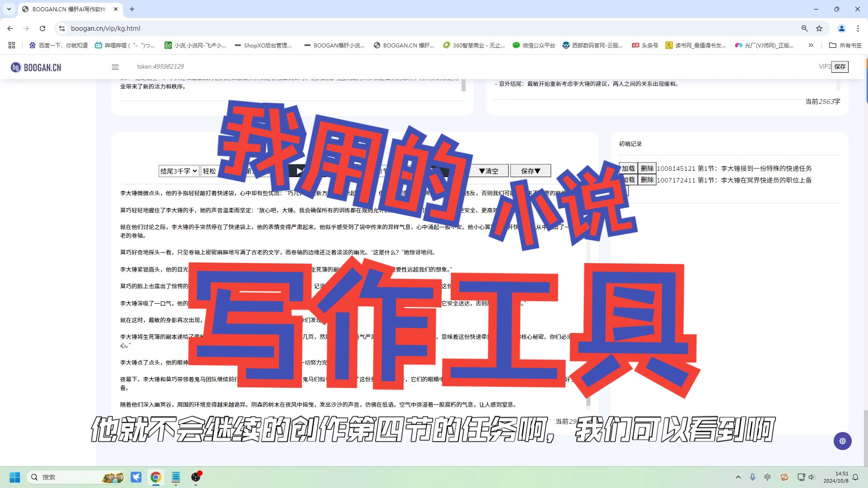Image resolution: width=868 pixels, height=488 pixels.
Task: Open the 结尾3千字 dropdown
Action: tap(179, 171)
